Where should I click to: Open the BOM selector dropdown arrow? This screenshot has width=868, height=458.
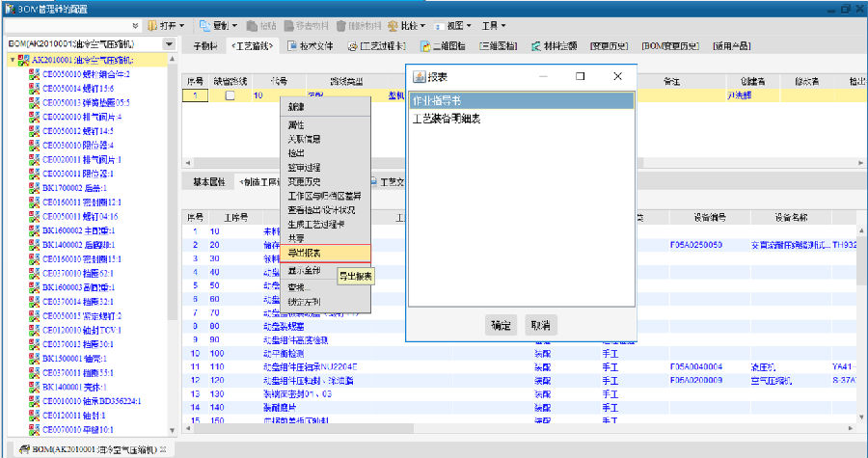point(169,44)
